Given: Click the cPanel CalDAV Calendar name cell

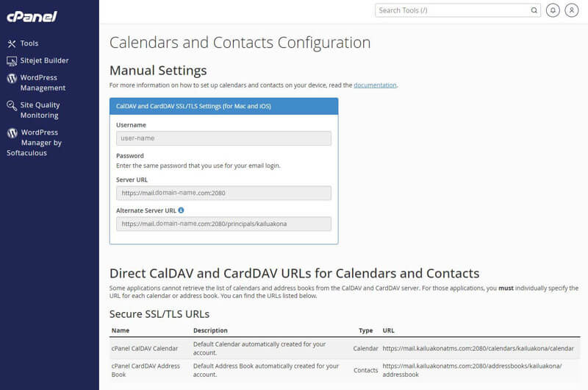Looking at the screenshot, I should [x=144, y=348].
